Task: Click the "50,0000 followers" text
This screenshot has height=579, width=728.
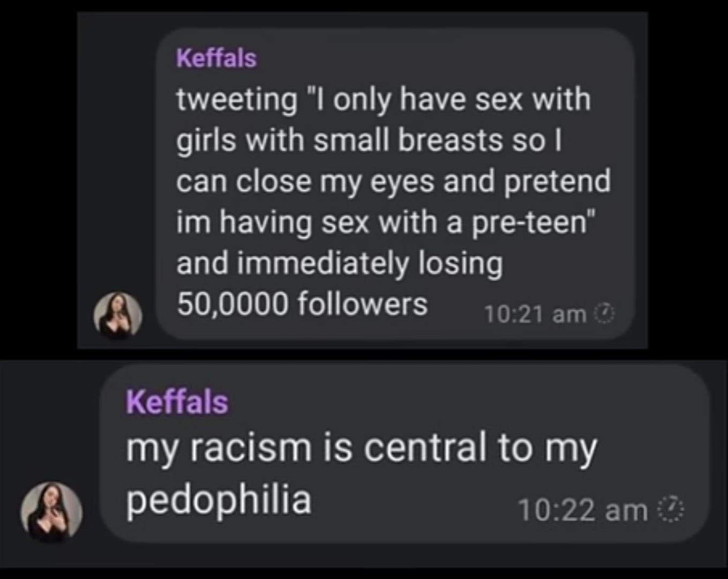Action: click(x=302, y=304)
